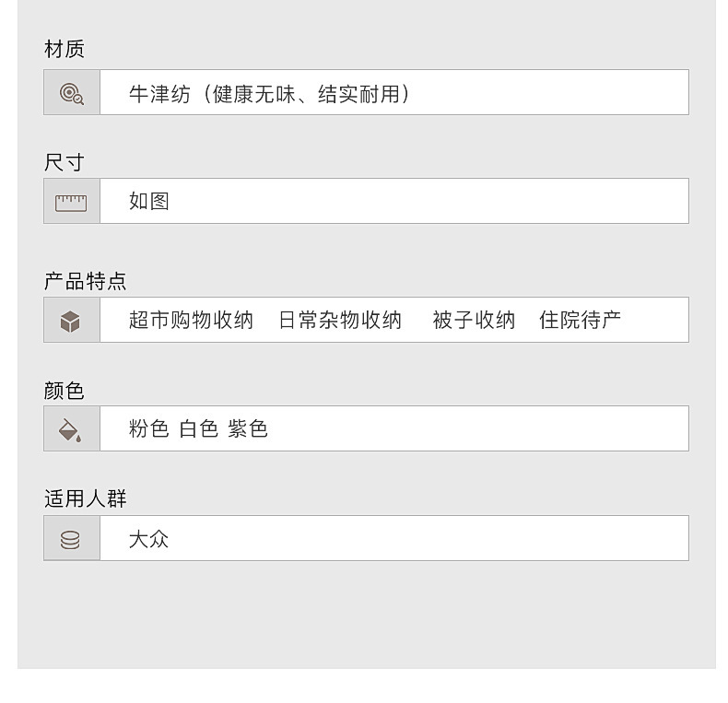Image resolution: width=728 pixels, height=703 pixels.
Task: Click the 产品特点 section label
Action: coord(86,281)
